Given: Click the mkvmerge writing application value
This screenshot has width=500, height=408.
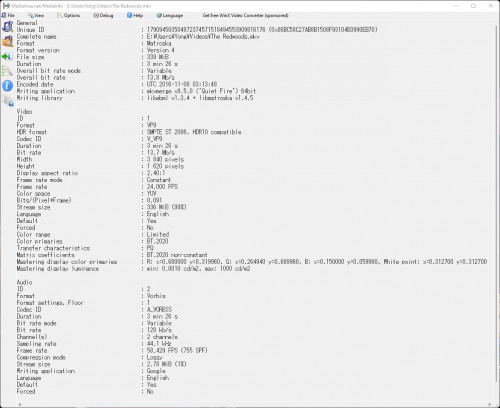Looking at the screenshot, I should click(201, 91).
